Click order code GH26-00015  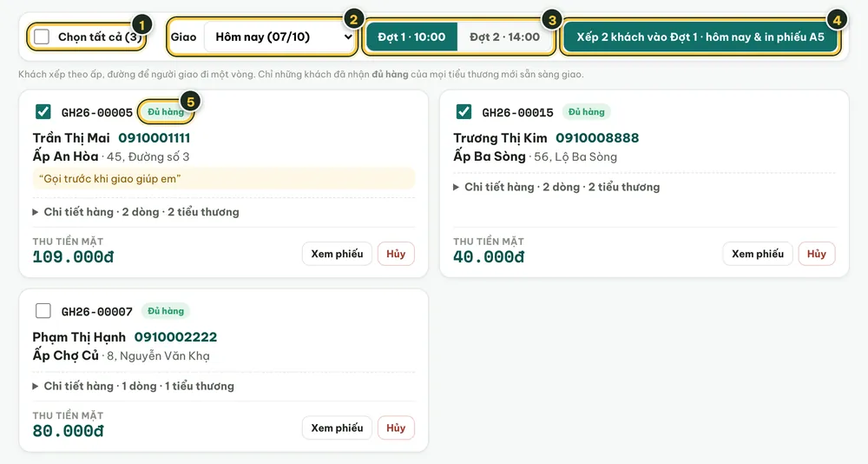click(517, 113)
